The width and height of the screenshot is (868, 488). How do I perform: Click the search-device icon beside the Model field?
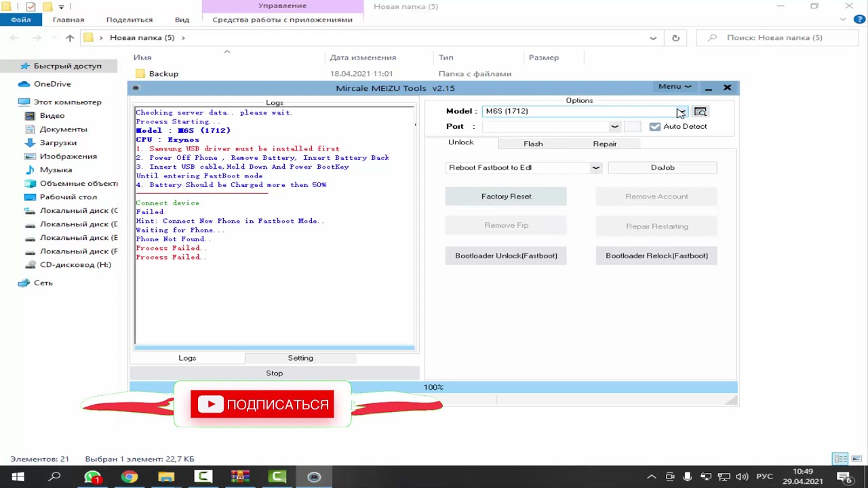[701, 112]
